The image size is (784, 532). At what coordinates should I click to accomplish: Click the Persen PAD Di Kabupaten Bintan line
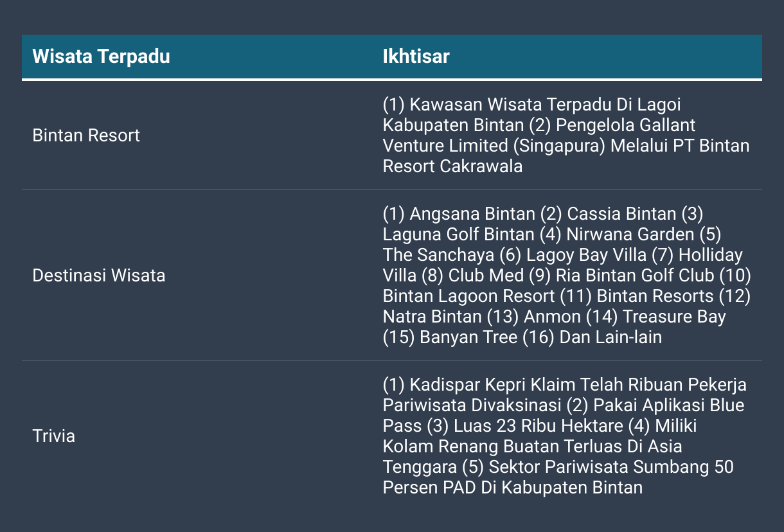point(512,488)
